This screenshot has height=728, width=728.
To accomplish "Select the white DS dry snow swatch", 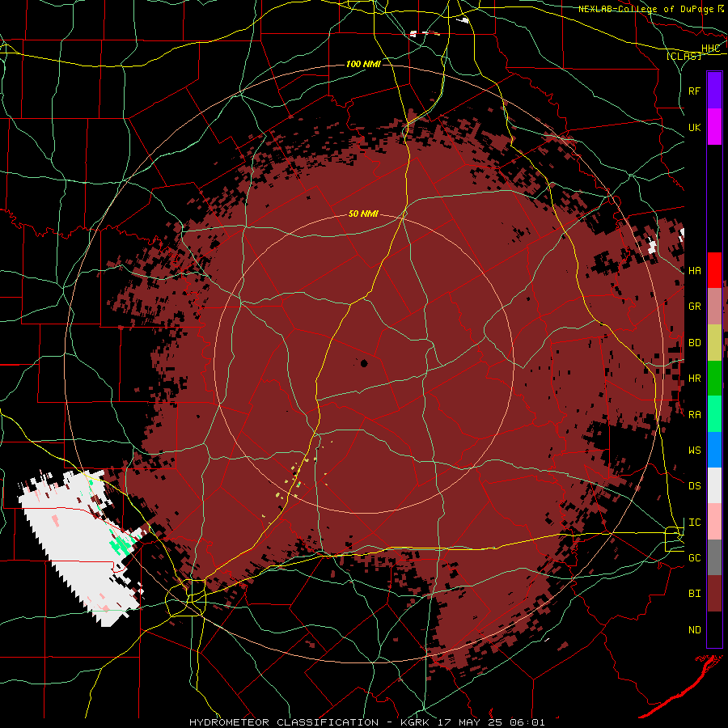I will 714,485.
